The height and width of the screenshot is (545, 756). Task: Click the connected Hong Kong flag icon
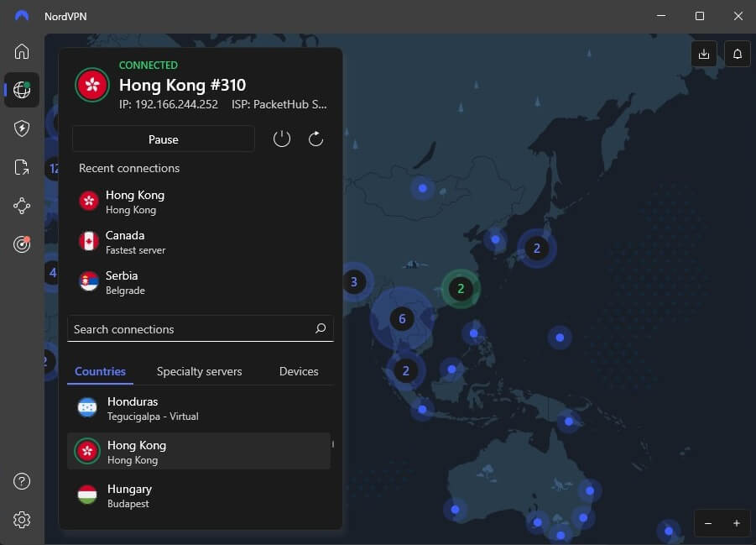pyautogui.click(x=92, y=85)
